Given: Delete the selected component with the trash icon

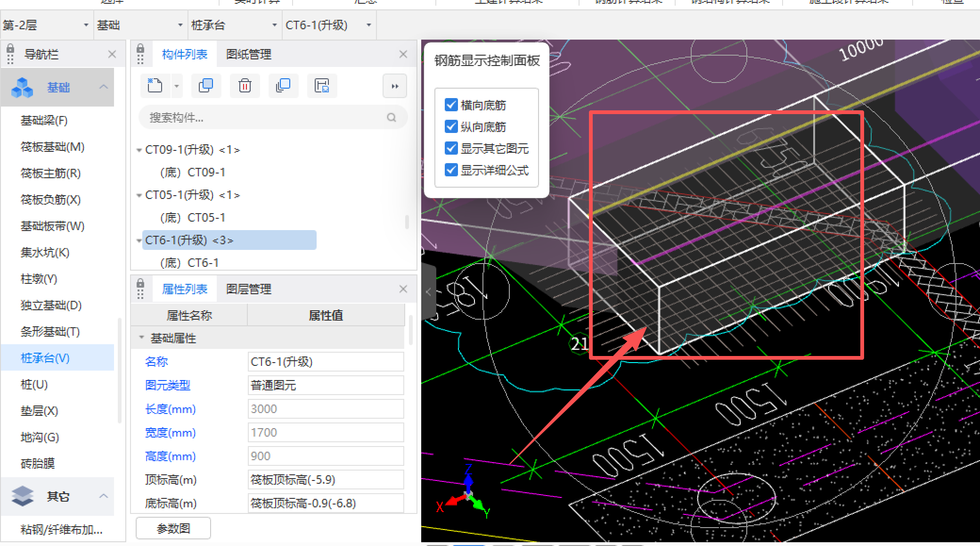Looking at the screenshot, I should tap(245, 86).
